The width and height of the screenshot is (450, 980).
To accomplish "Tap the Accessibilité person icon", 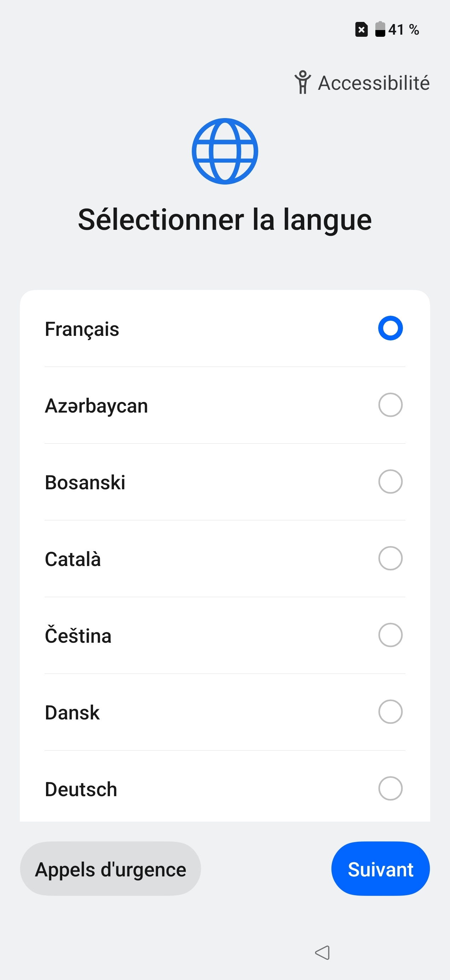I will click(303, 83).
